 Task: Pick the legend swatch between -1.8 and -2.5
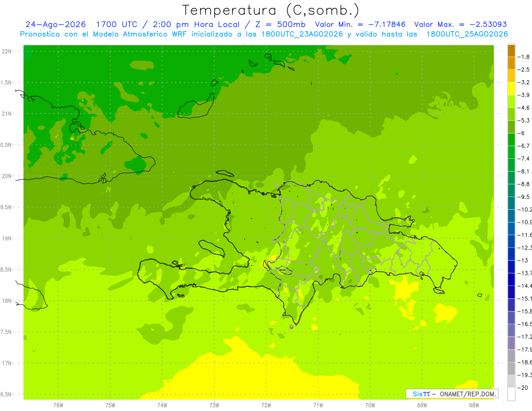(511, 63)
